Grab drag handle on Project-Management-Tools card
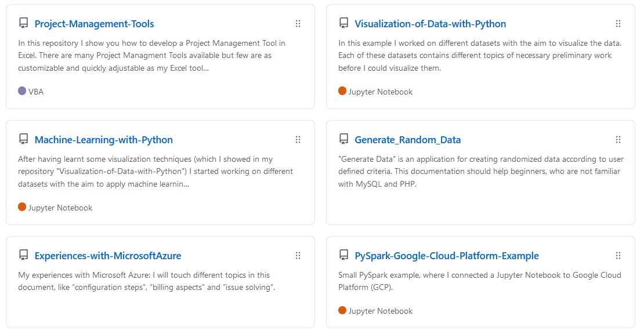The height and width of the screenshot is (334, 644). [x=298, y=24]
